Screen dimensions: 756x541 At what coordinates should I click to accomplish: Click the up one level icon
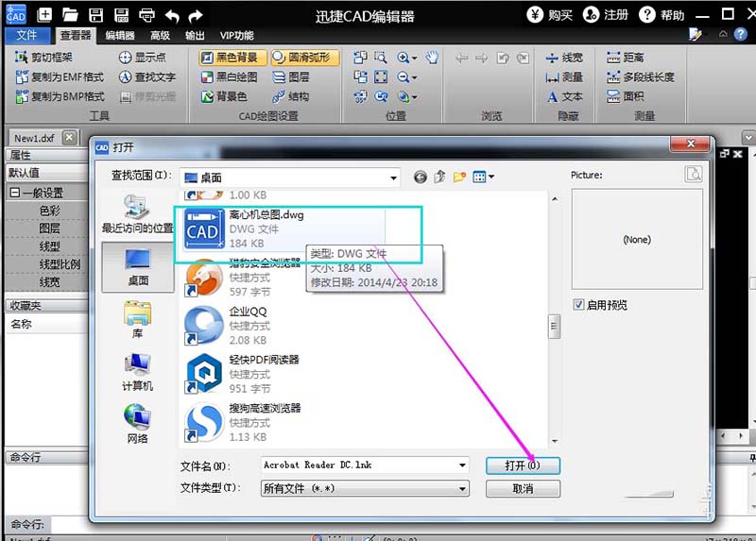439,178
